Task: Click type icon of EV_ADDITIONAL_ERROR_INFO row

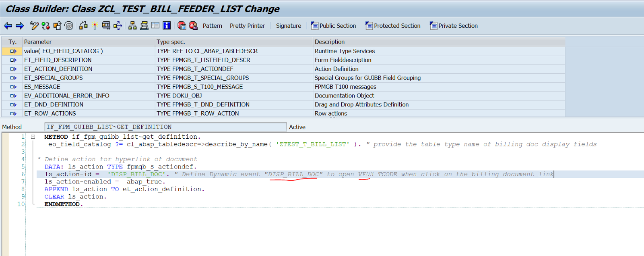Action: point(13,96)
